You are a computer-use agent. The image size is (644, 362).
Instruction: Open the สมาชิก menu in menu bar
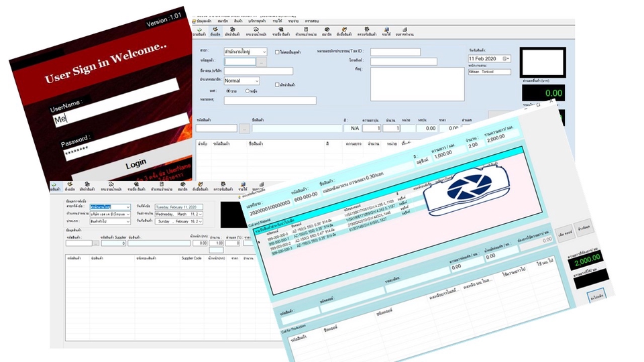click(x=223, y=21)
